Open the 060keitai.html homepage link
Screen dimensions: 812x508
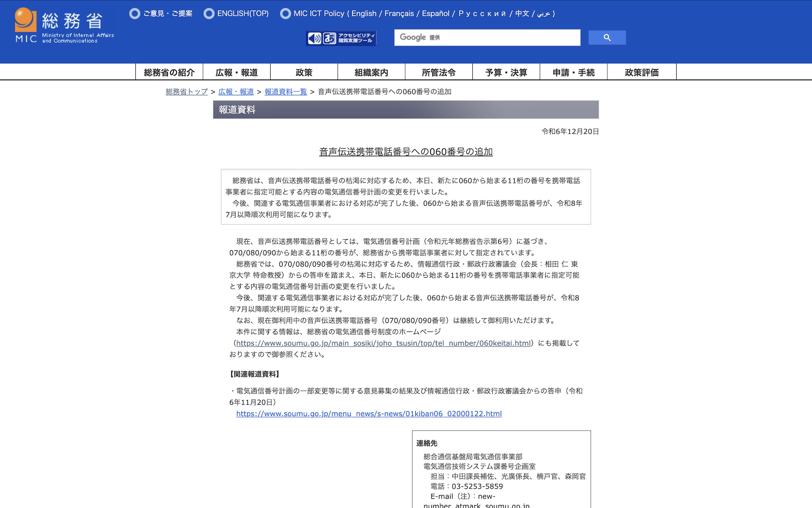[383, 343]
